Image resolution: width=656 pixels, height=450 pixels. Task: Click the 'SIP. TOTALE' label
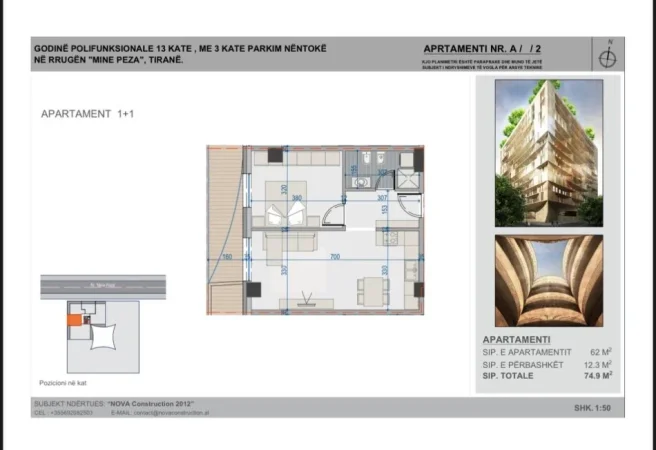508,376
